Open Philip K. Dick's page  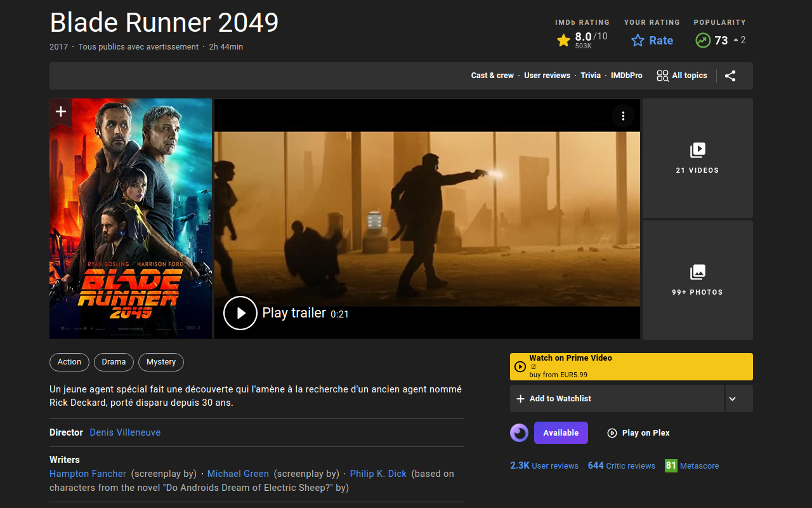pyautogui.click(x=378, y=474)
